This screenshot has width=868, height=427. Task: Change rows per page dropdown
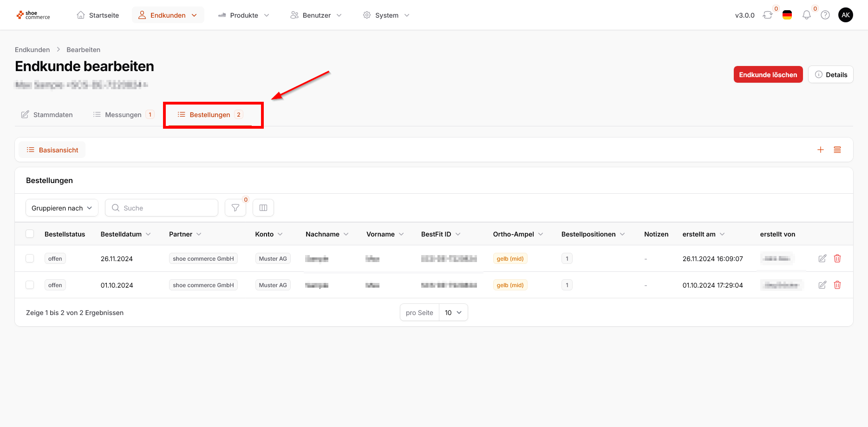(453, 313)
